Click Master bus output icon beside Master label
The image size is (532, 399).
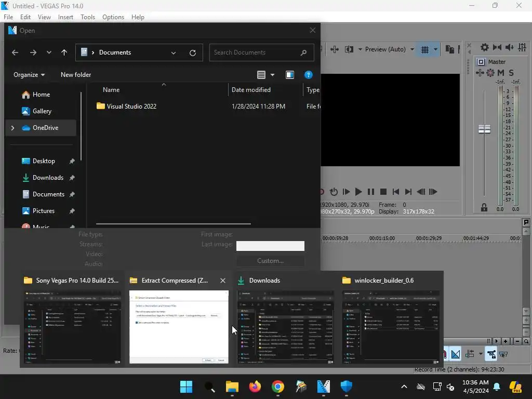pyautogui.click(x=481, y=62)
